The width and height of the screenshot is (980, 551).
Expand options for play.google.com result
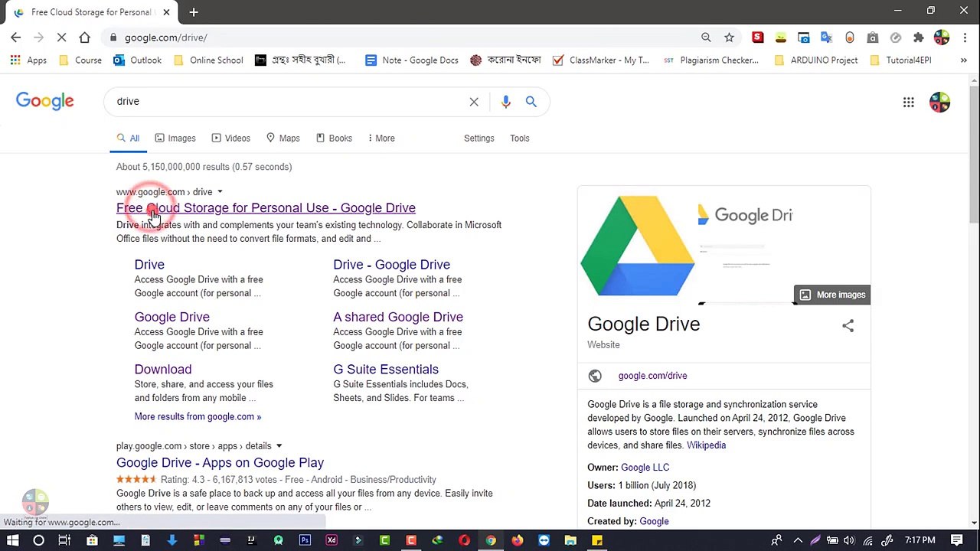(279, 446)
